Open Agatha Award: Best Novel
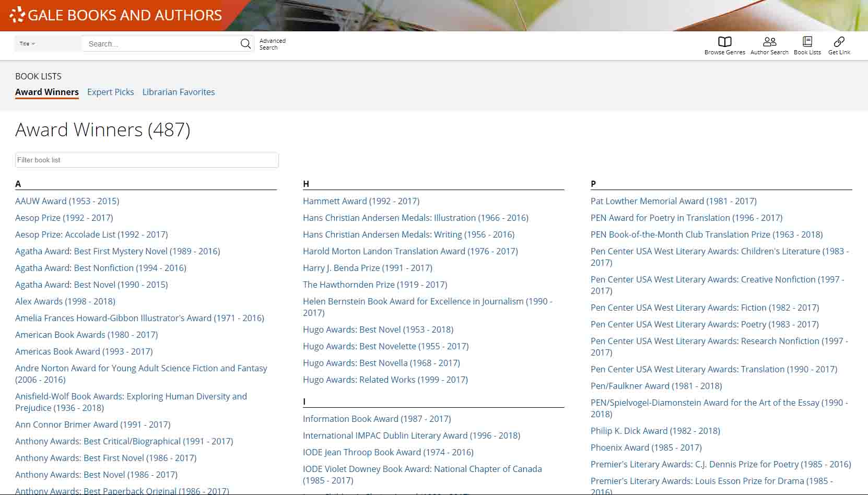Viewport: 868px width, 495px height. [x=91, y=285]
